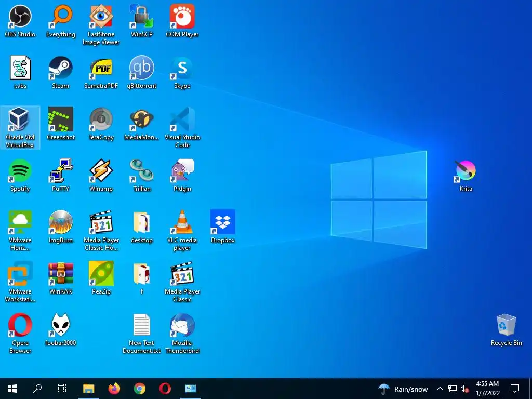Click the qBittorrent shortcut

[142, 72]
